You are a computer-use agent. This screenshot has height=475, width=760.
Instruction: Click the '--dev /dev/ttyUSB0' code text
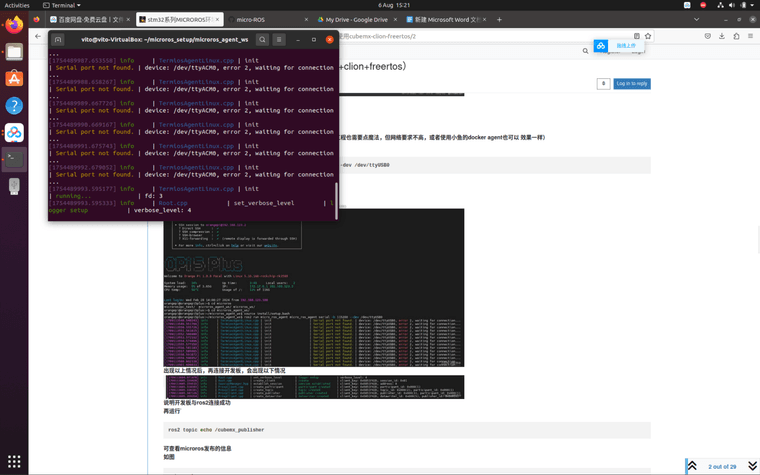tap(364, 165)
